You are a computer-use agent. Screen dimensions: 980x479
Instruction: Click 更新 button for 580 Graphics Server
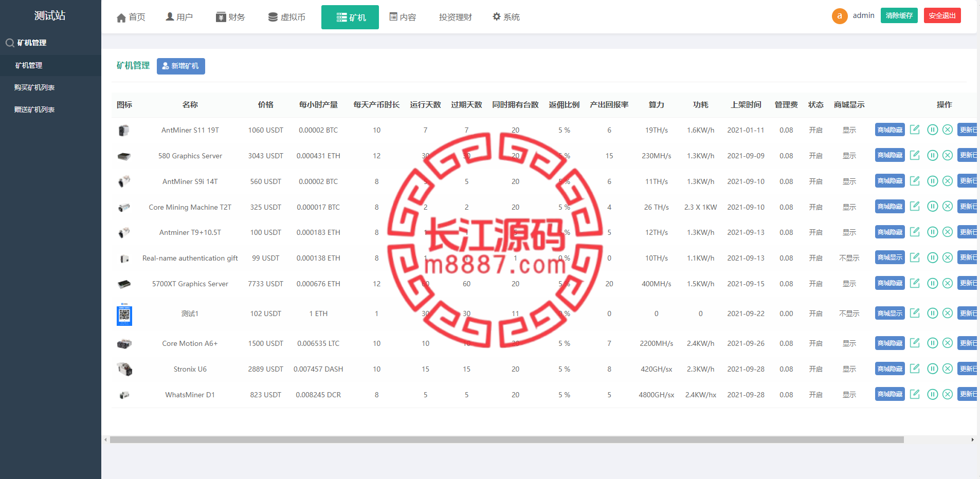(x=968, y=155)
